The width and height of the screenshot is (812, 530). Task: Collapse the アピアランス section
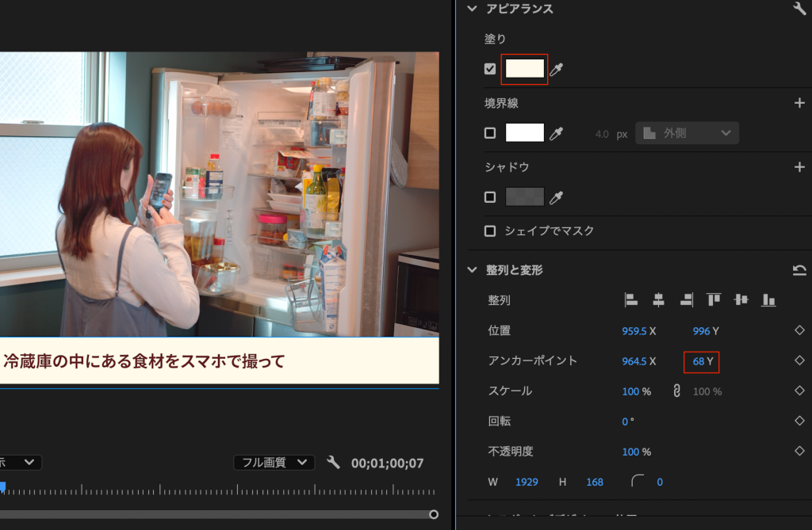(x=473, y=9)
